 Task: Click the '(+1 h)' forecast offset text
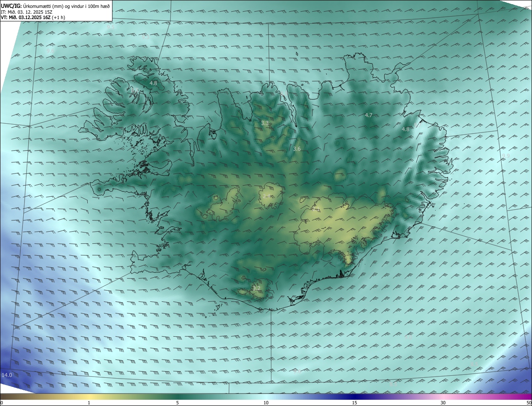(x=59, y=17)
